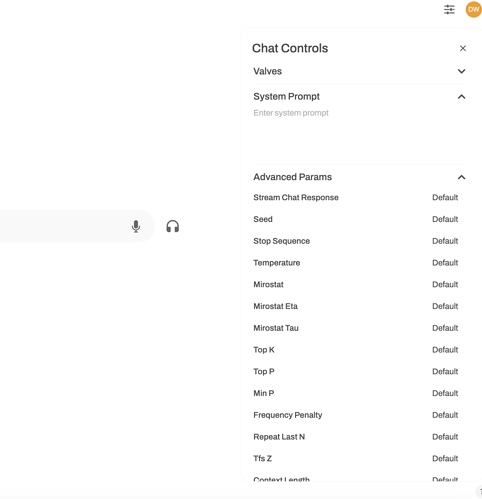This screenshot has width=482, height=499.
Task: Change Min P Default setting
Action: (x=445, y=393)
